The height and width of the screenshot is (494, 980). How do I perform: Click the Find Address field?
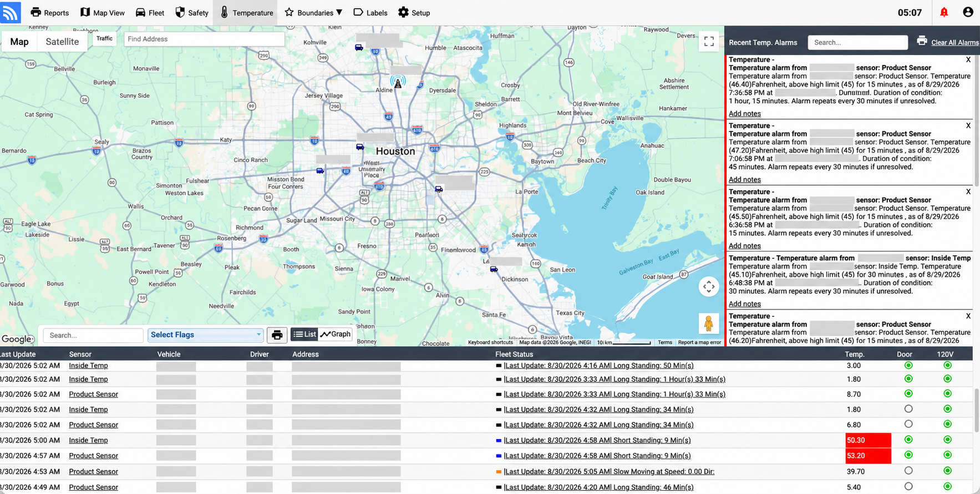204,39
